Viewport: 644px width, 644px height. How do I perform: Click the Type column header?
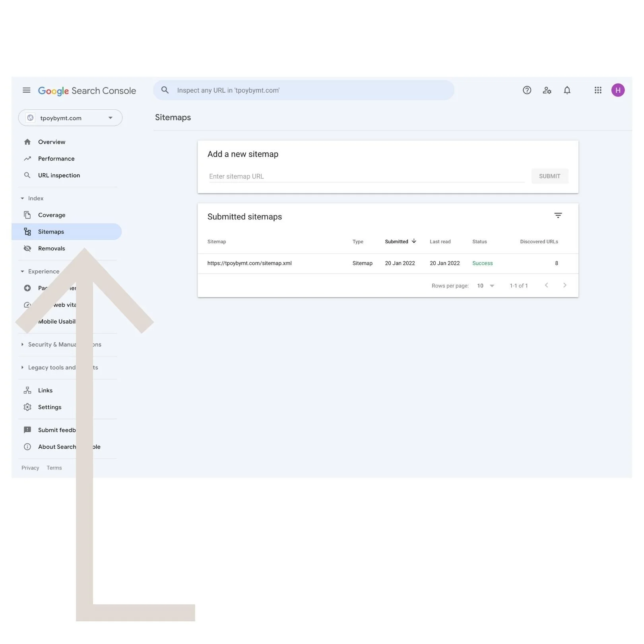(358, 242)
